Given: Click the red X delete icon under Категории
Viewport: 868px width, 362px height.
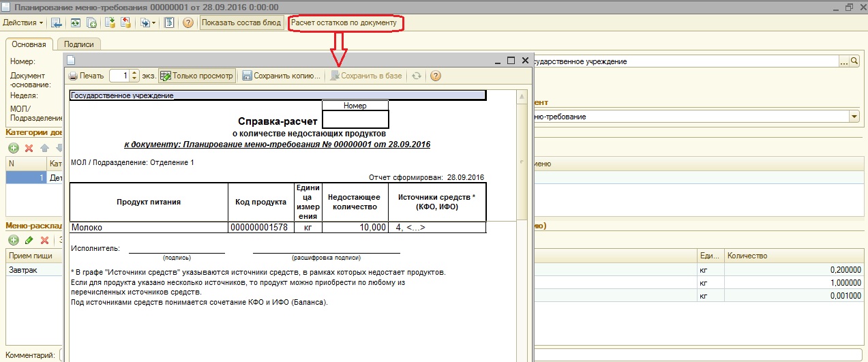Looking at the screenshot, I should [x=29, y=148].
